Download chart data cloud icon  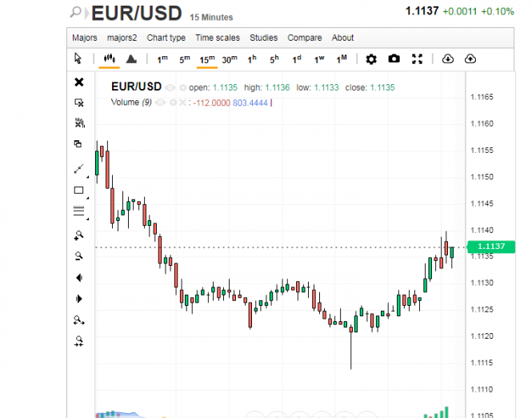coord(448,59)
